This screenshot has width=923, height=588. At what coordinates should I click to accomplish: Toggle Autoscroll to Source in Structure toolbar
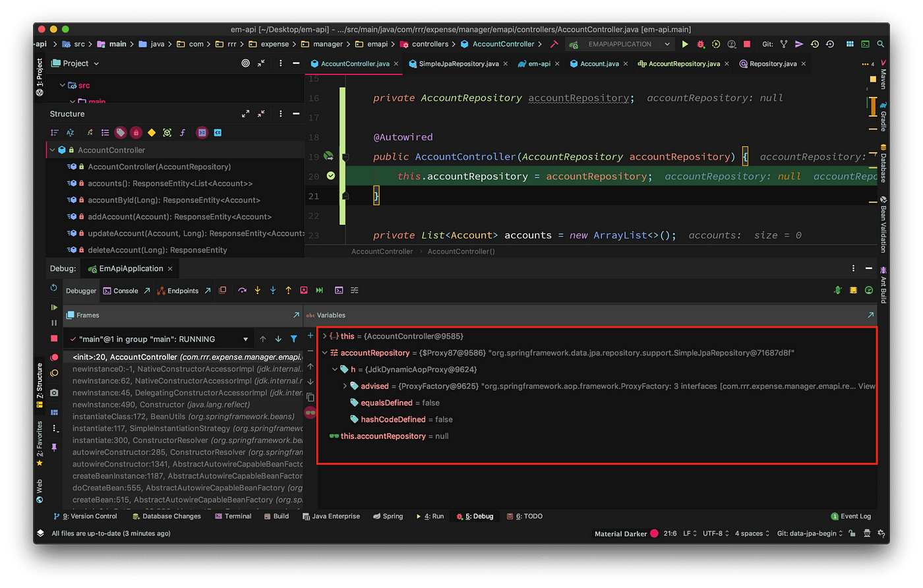pyautogui.click(x=202, y=132)
